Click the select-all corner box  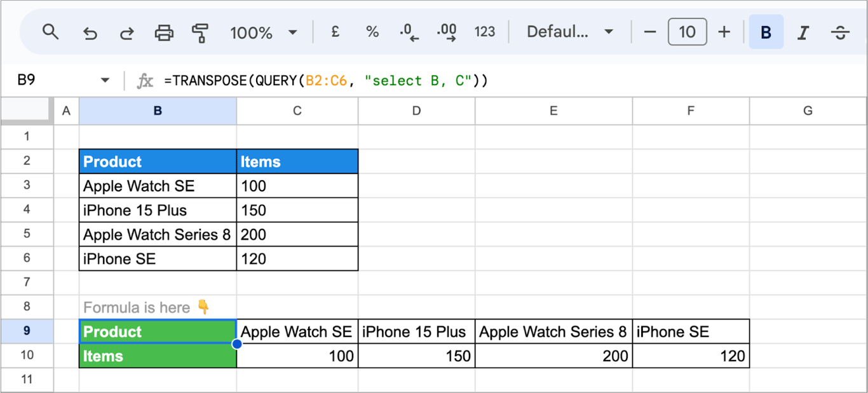(x=27, y=111)
